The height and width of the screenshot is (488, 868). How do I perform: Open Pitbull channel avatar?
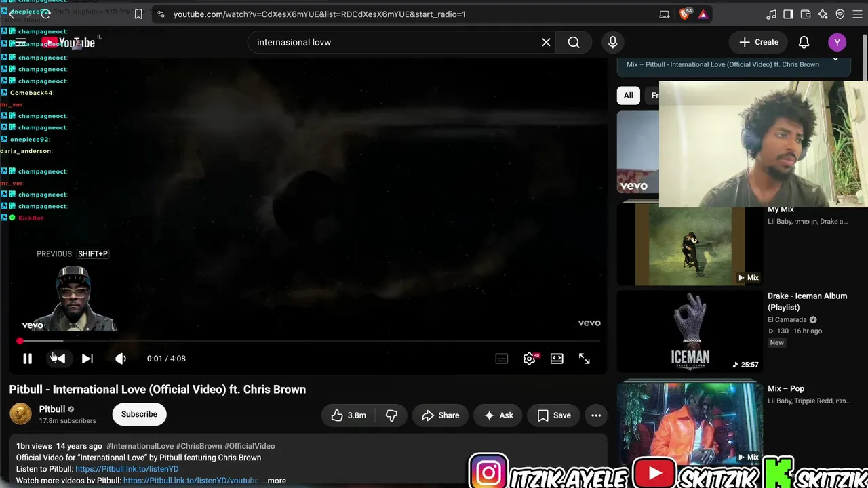click(x=20, y=414)
